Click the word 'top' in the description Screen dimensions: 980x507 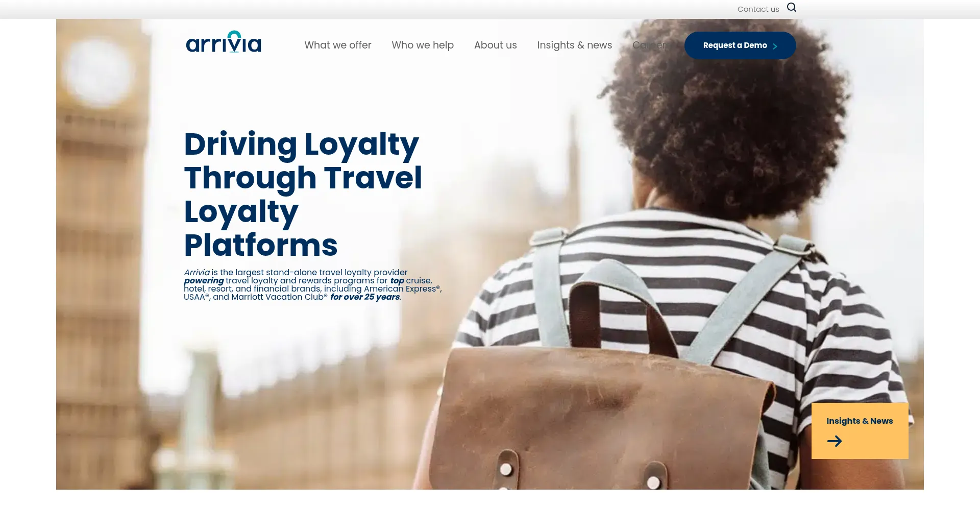pos(397,281)
